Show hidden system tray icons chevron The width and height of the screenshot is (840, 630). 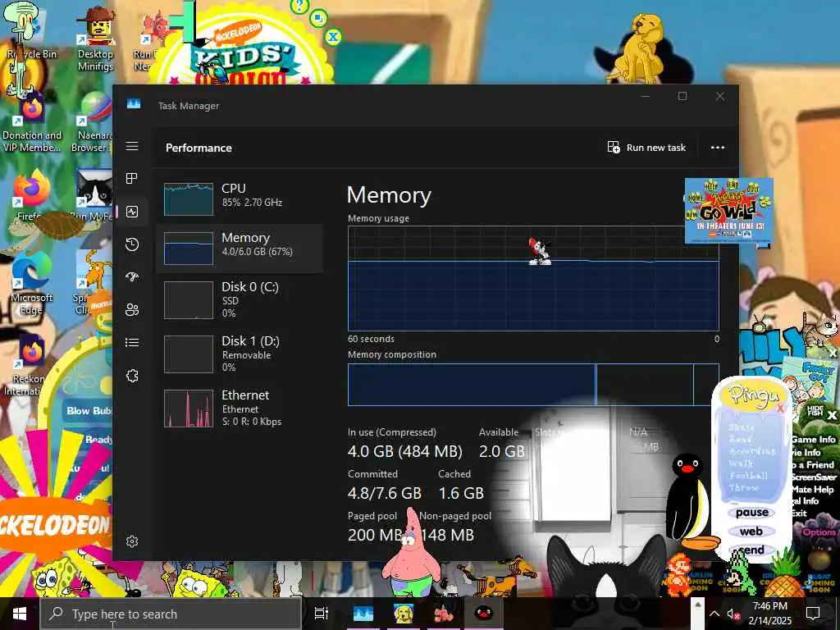714,614
